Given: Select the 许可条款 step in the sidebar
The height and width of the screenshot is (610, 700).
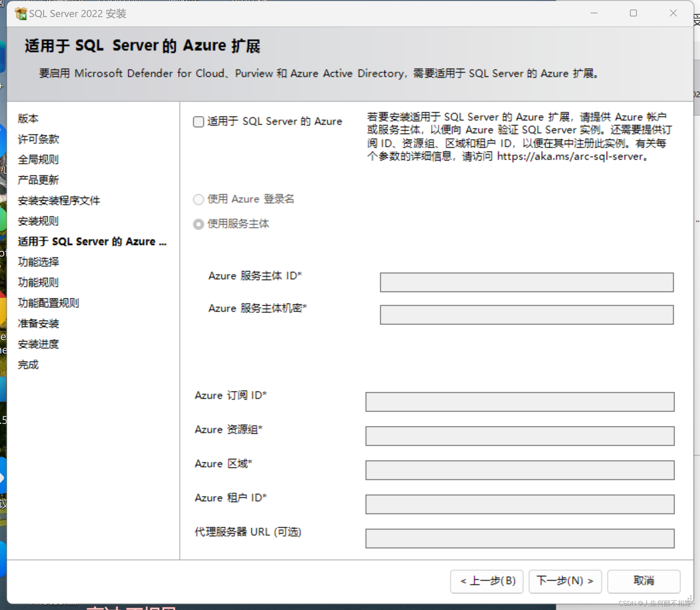Looking at the screenshot, I should tap(38, 139).
